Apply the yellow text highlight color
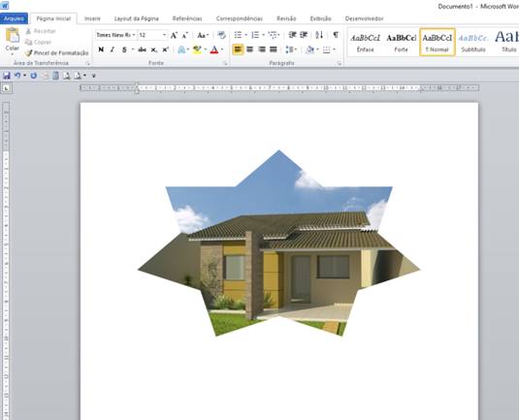The image size is (519, 420). [197, 49]
